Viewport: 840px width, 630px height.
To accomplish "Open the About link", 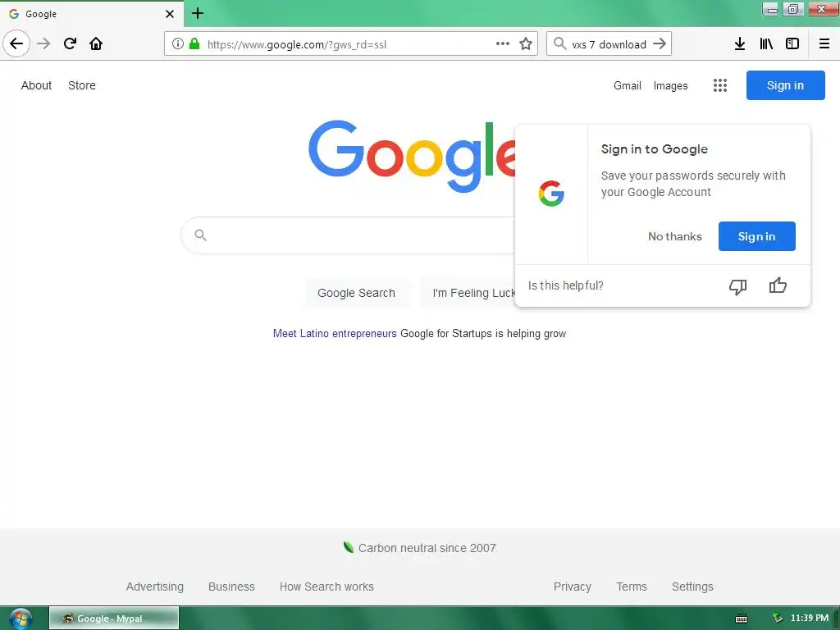I will click(x=36, y=85).
